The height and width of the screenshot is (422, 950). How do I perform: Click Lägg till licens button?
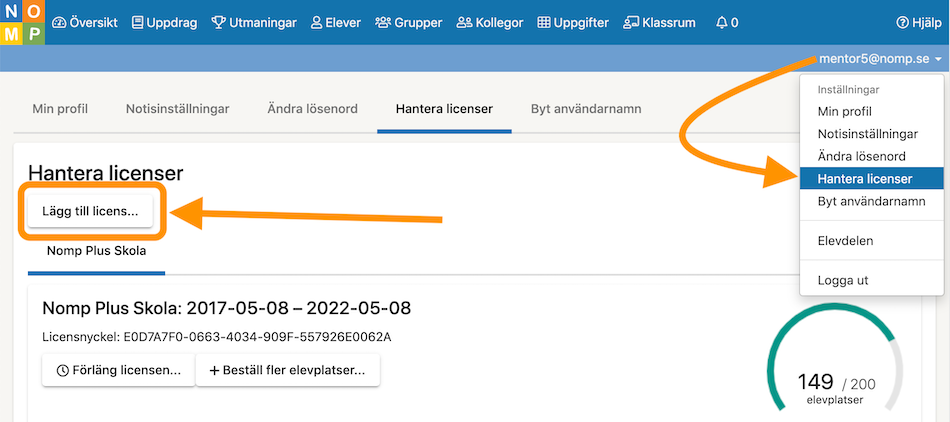90,211
